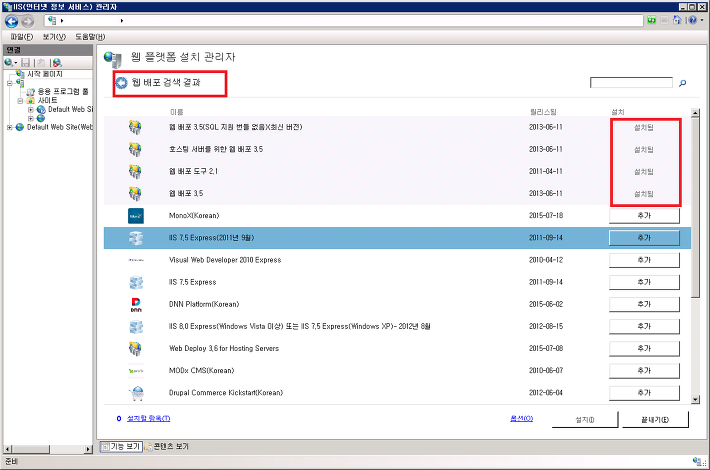This screenshot has height=470, width=710.
Task: Click the MODx CMS(Korean) logo icon
Action: pyautogui.click(x=136, y=371)
